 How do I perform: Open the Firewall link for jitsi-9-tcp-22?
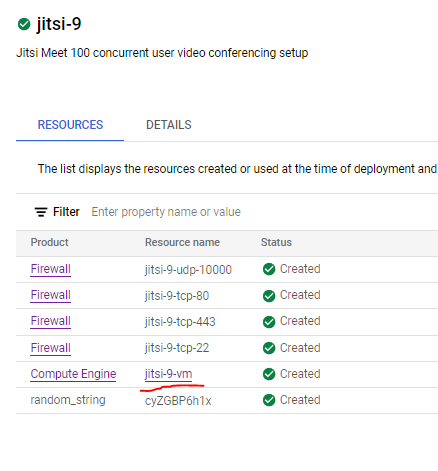pyautogui.click(x=51, y=348)
